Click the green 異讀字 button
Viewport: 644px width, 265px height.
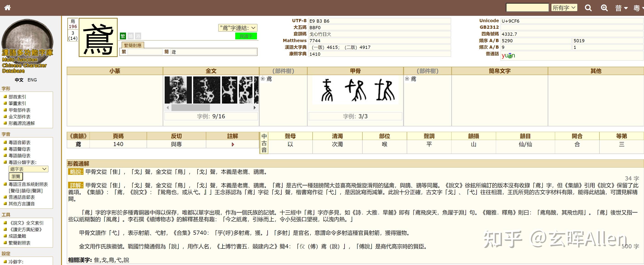click(x=246, y=36)
